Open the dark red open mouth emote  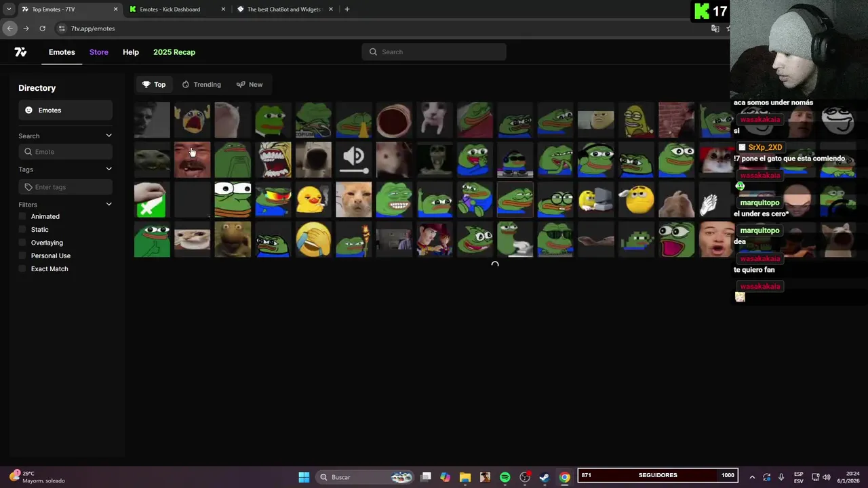[x=394, y=120]
